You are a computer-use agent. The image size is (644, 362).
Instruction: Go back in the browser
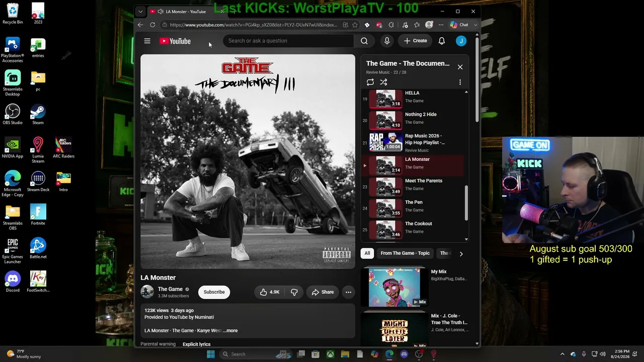coord(140,25)
